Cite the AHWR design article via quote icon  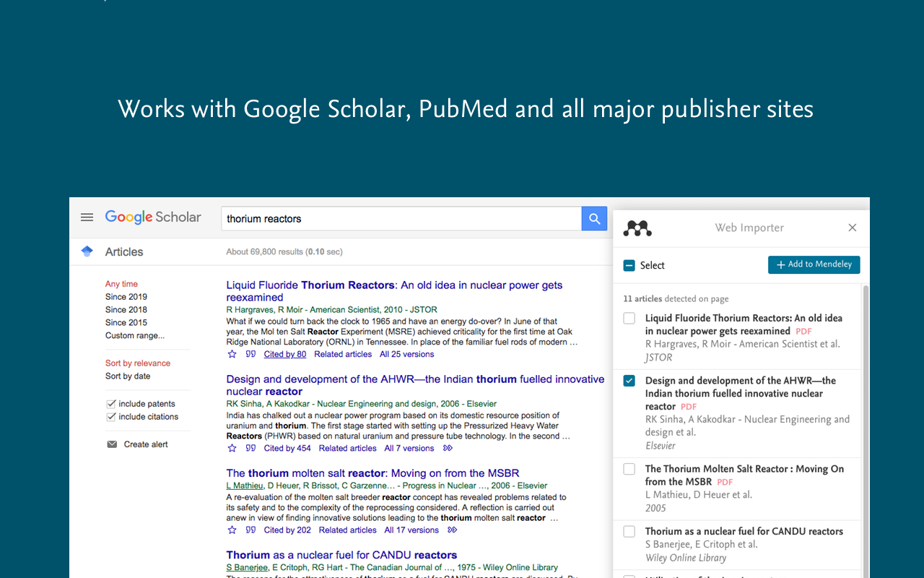tap(250, 448)
